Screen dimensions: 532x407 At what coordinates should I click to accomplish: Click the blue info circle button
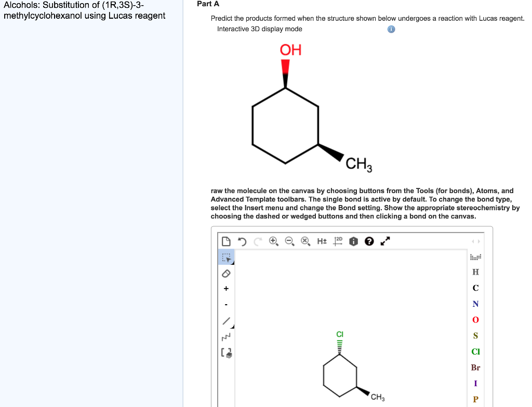tap(390, 29)
